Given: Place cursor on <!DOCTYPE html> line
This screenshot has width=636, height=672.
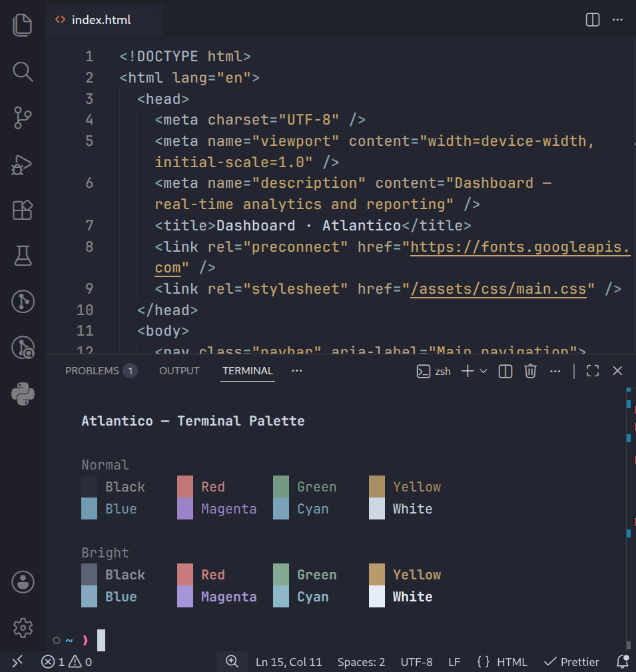Looking at the screenshot, I should [x=184, y=57].
